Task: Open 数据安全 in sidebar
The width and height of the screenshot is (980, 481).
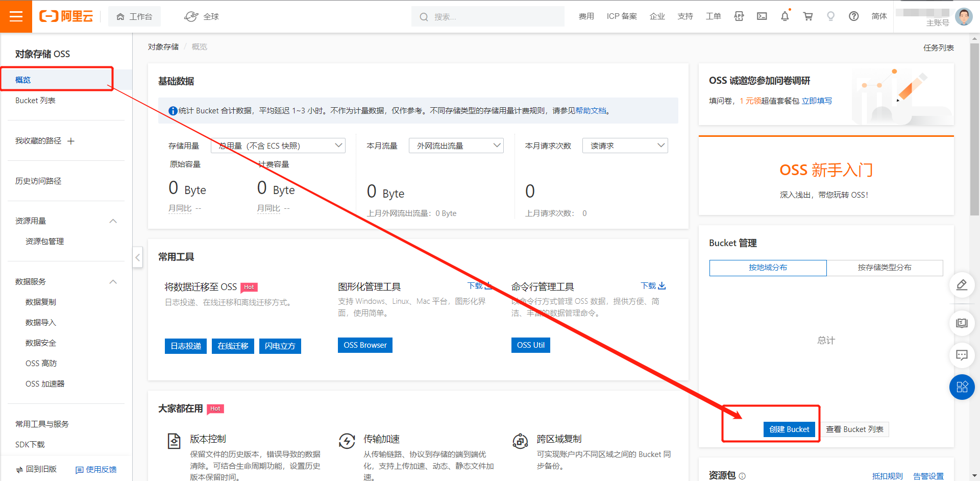Action: [x=41, y=343]
